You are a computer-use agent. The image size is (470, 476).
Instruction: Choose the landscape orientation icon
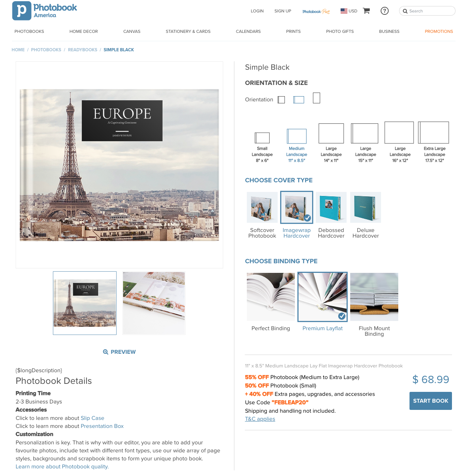tap(299, 100)
